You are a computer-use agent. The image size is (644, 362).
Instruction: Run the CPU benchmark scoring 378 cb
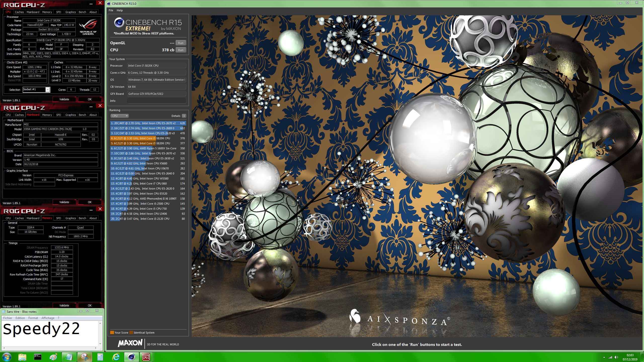tap(181, 50)
